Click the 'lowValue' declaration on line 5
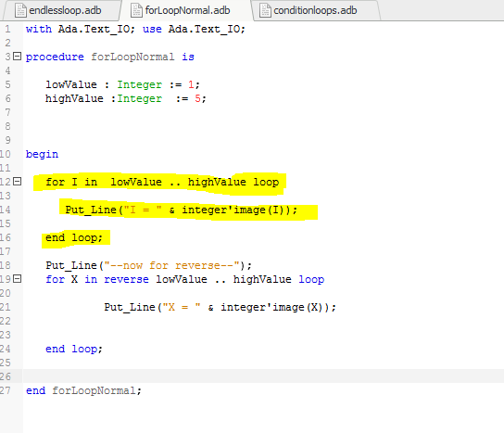This screenshot has width=504, height=433. (x=71, y=84)
